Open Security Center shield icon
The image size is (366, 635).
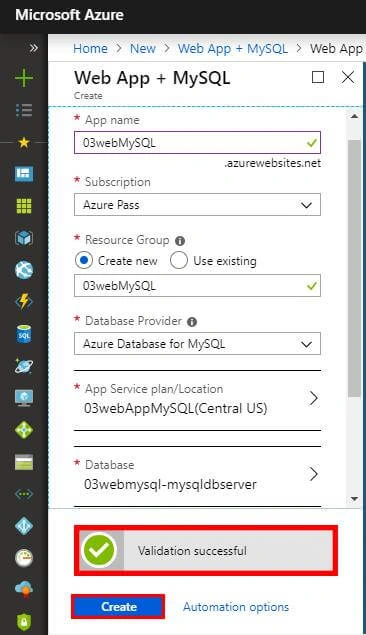pyautogui.click(x=24, y=622)
